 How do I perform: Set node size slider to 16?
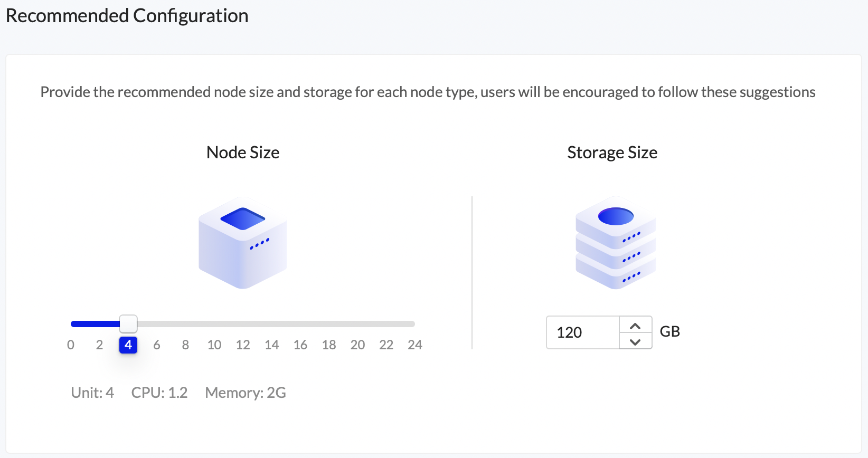[300, 345]
